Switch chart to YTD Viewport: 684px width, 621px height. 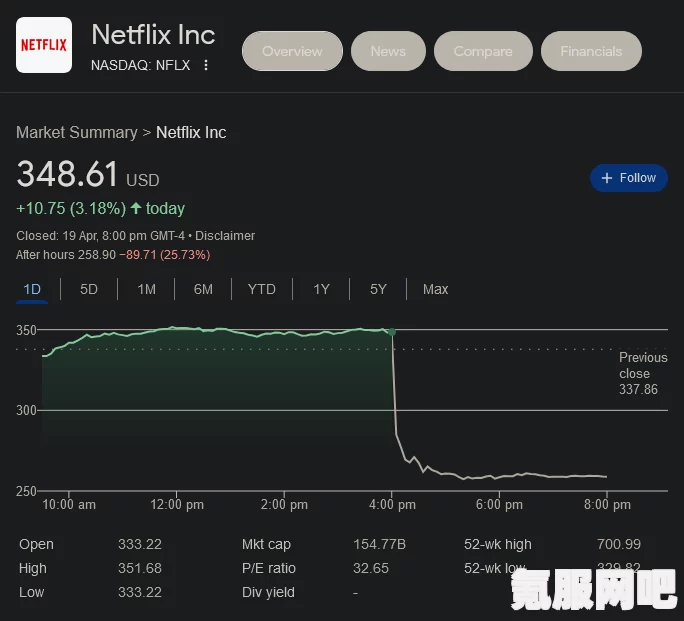261,289
